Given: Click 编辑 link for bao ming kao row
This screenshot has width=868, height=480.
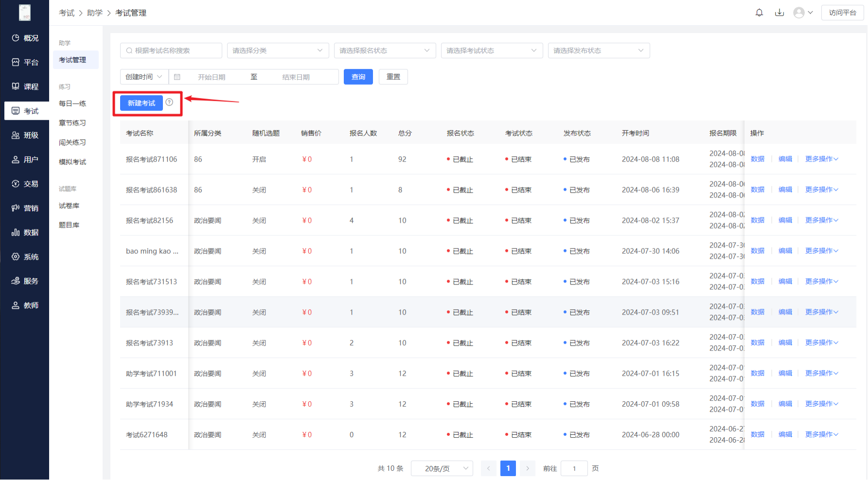Looking at the screenshot, I should (785, 251).
